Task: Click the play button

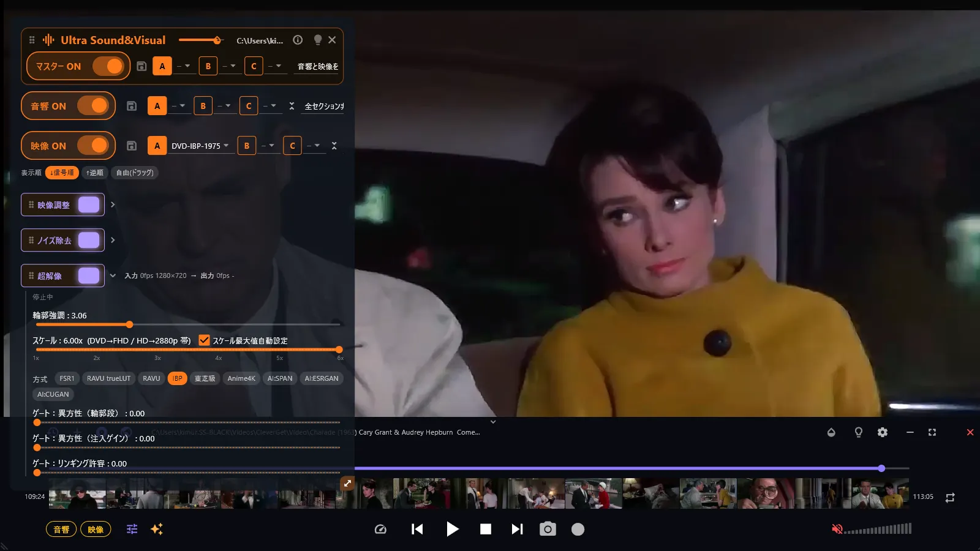Action: pyautogui.click(x=452, y=529)
